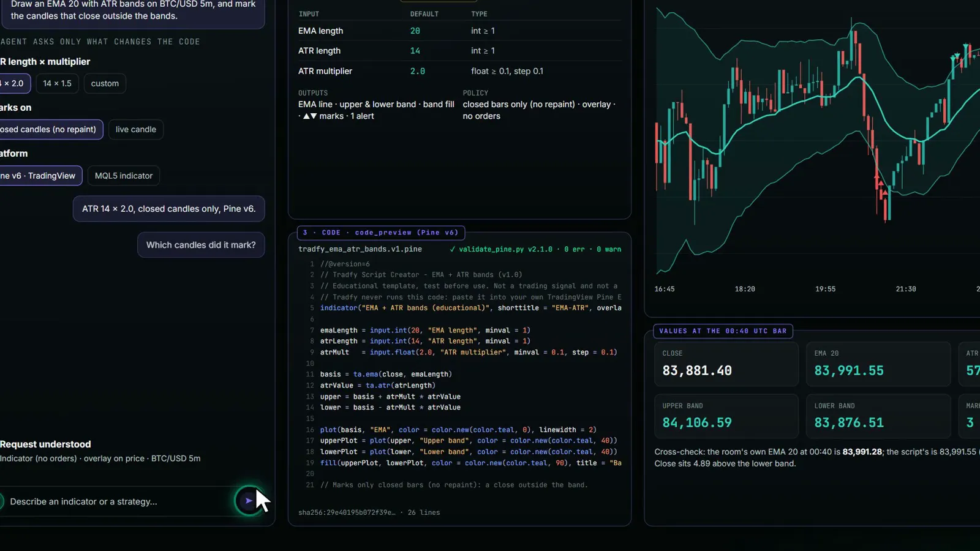Click the LOWER BAND value 83,876.51
Viewport: 980px width, 551px height.
pos(849,422)
